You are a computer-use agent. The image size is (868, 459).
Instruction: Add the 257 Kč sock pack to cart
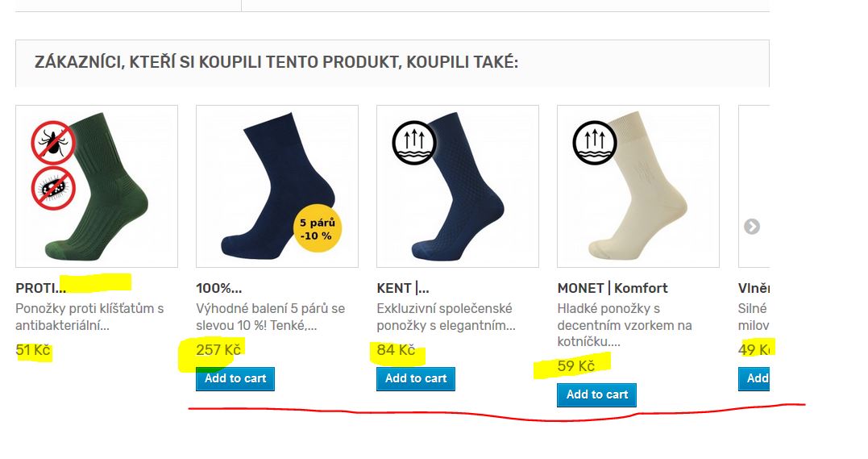[x=235, y=378]
